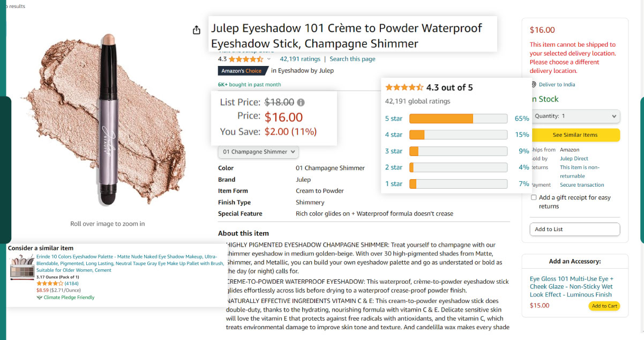
Task: Enable the gift receipt checkbox
Action: coord(534,198)
